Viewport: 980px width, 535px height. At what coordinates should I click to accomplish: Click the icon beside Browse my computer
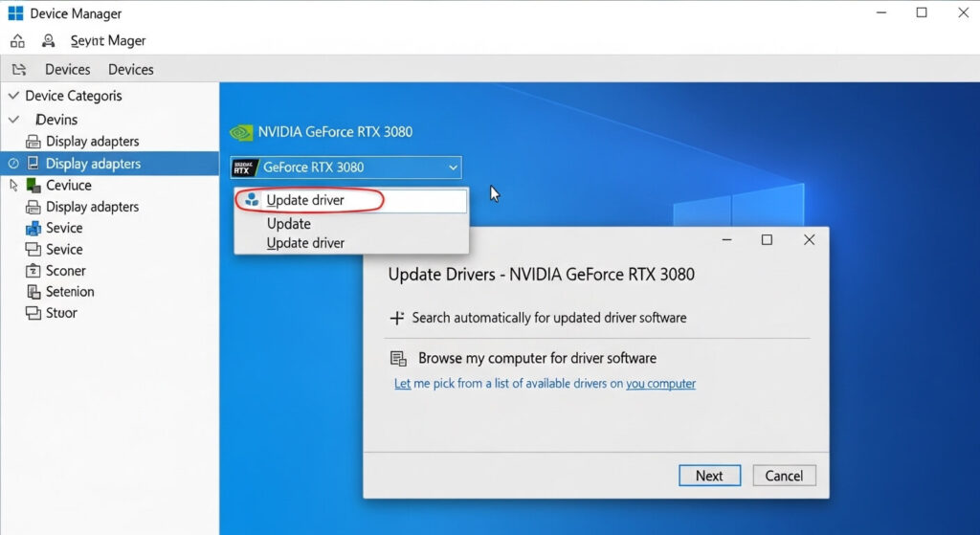(x=399, y=359)
